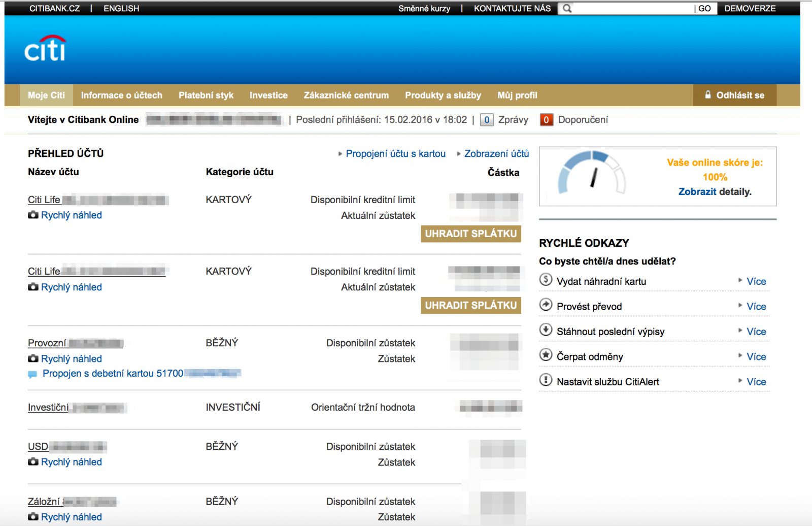The height and width of the screenshot is (526, 812).
Task: Open the Investice menu
Action: (x=268, y=95)
